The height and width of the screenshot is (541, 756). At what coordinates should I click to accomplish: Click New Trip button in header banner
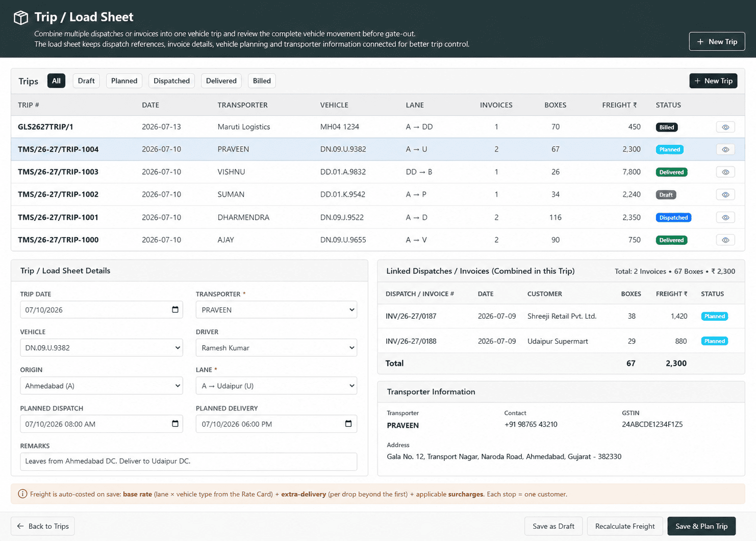717,41
